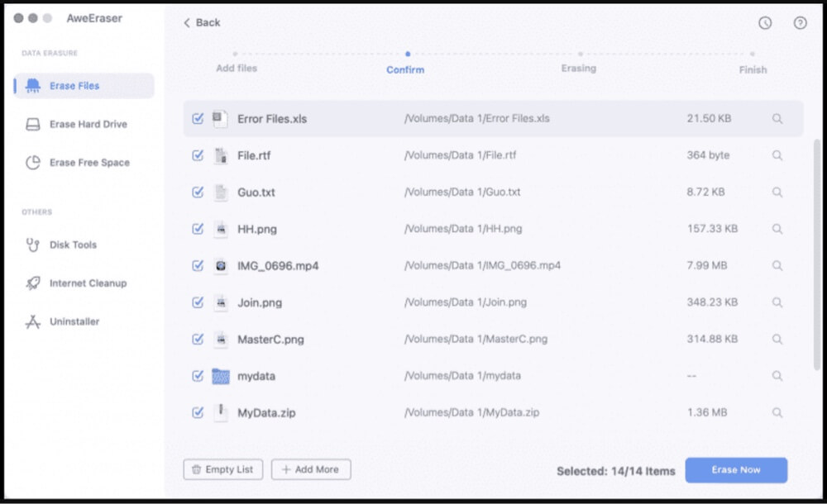Deselect the IMG_0696.mp4 checkbox
The image size is (827, 504).
198,265
